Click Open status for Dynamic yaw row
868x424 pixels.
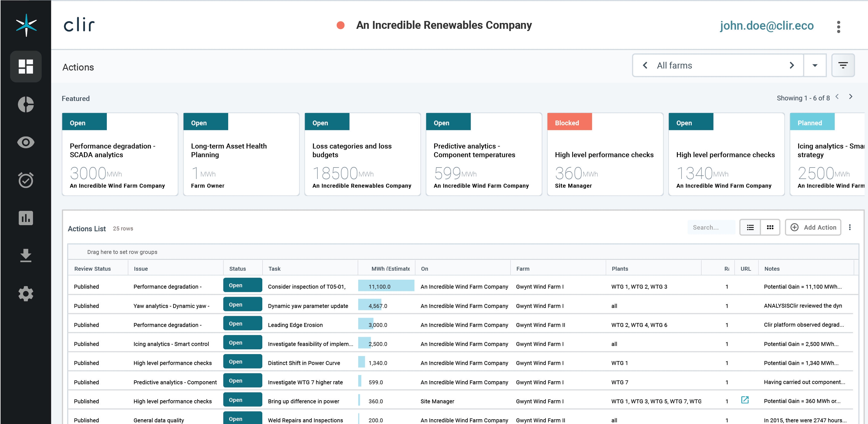pos(243,304)
